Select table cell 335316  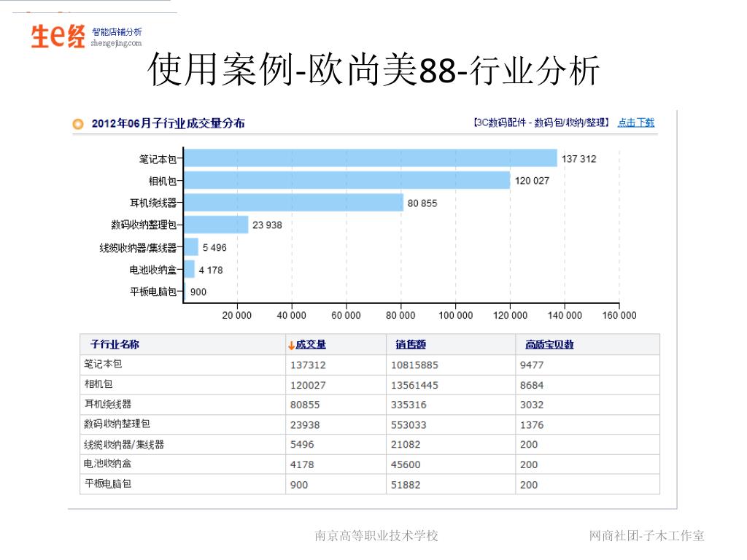click(409, 405)
